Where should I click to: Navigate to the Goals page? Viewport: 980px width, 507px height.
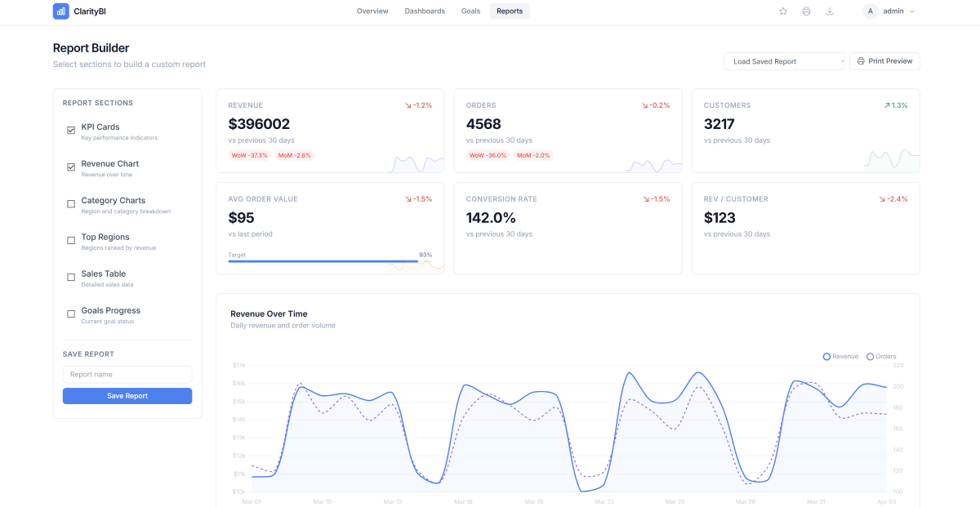coord(470,11)
